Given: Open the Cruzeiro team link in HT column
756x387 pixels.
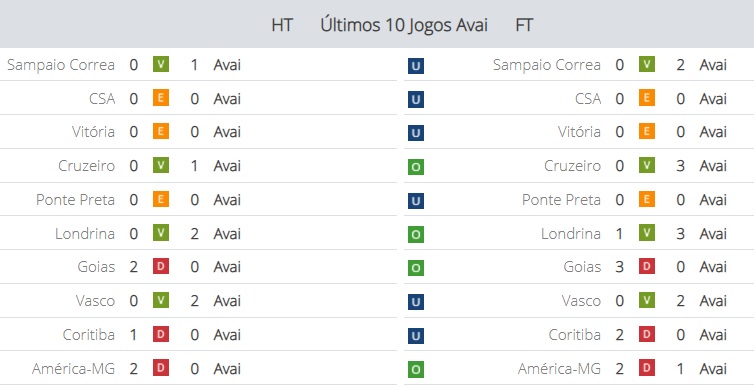Looking at the screenshot, I should click(x=86, y=166).
